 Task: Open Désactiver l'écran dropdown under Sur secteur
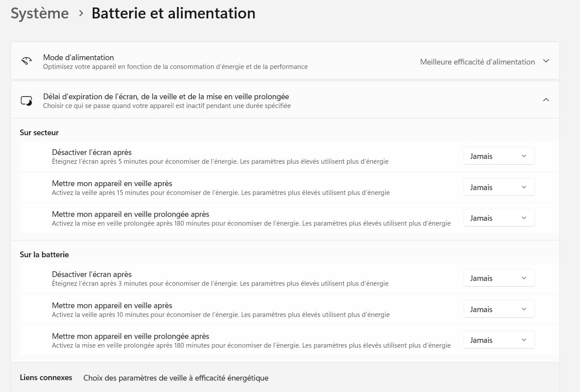point(499,156)
